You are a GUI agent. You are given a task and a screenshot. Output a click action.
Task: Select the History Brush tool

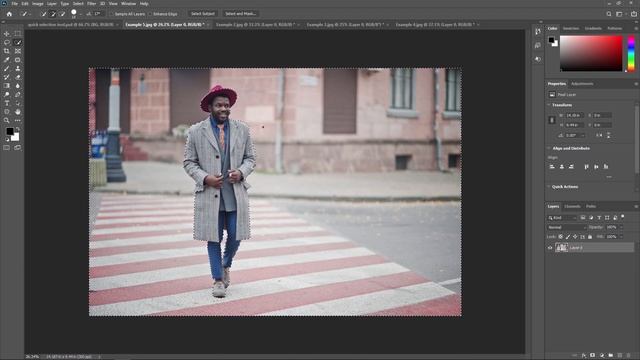click(x=7, y=77)
